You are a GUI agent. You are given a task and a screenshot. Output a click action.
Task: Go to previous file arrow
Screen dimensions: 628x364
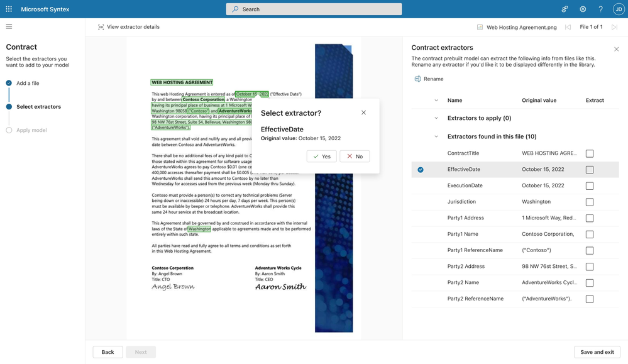pos(568,27)
